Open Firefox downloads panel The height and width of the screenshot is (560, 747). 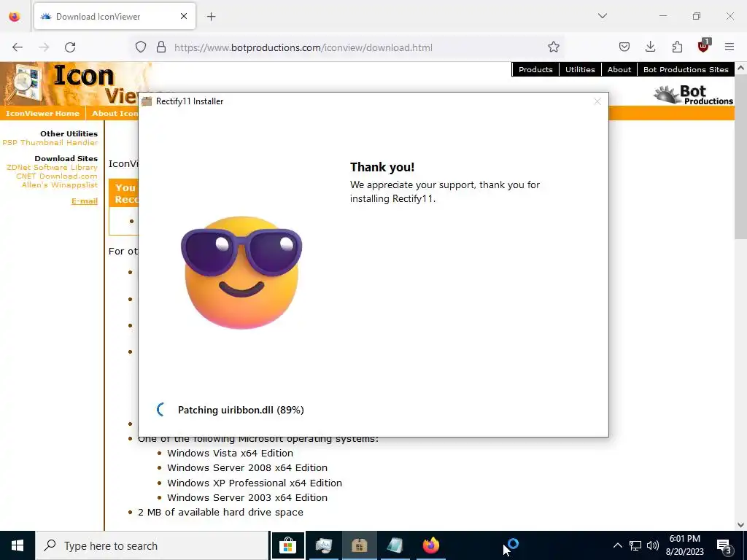point(650,47)
